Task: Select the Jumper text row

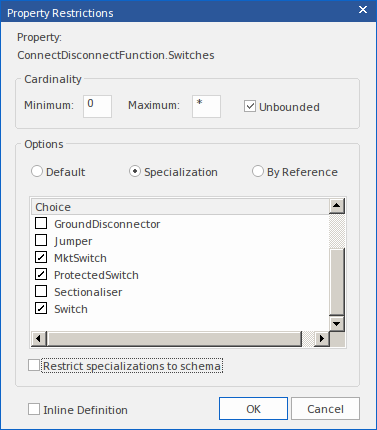Action: click(73, 241)
